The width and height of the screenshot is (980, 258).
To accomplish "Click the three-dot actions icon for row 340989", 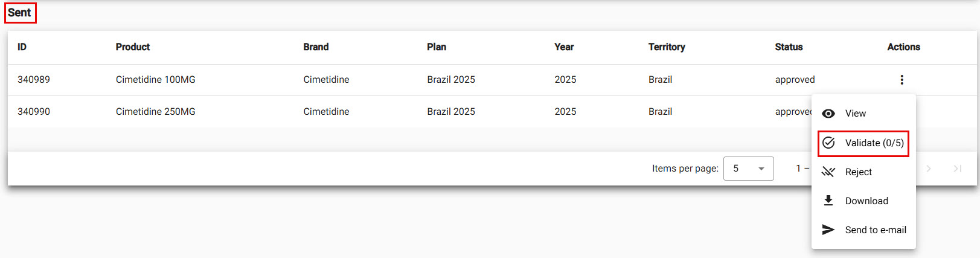I will 902,80.
